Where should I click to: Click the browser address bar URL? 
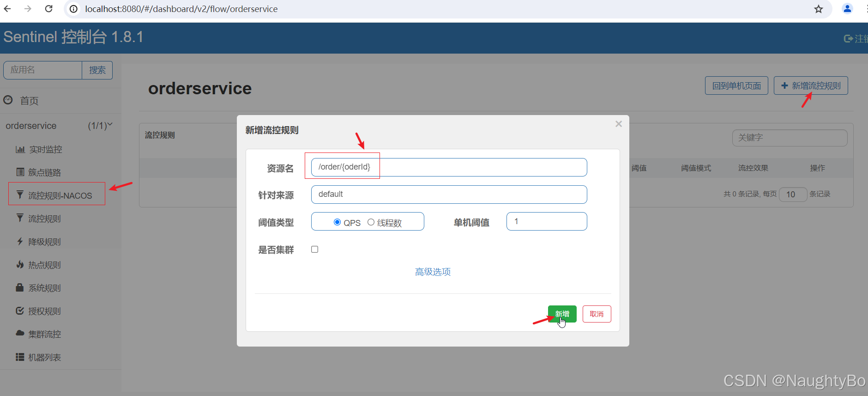(181, 9)
